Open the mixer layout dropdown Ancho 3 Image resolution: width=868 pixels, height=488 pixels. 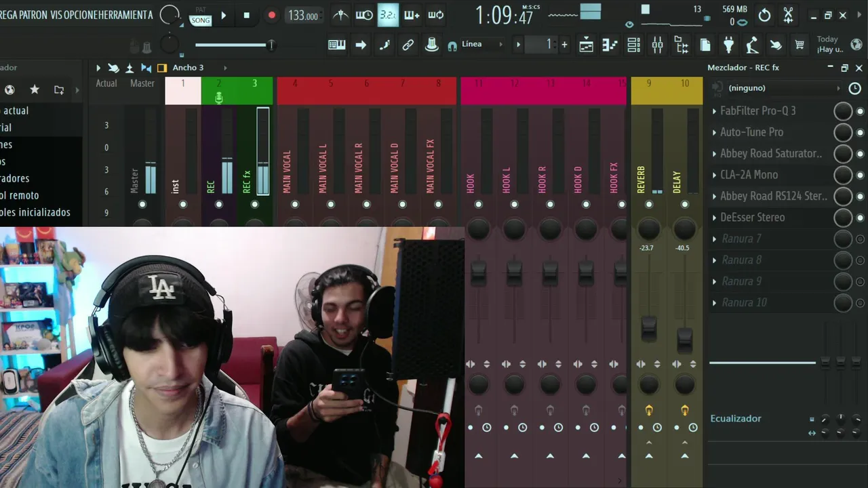[x=200, y=68]
